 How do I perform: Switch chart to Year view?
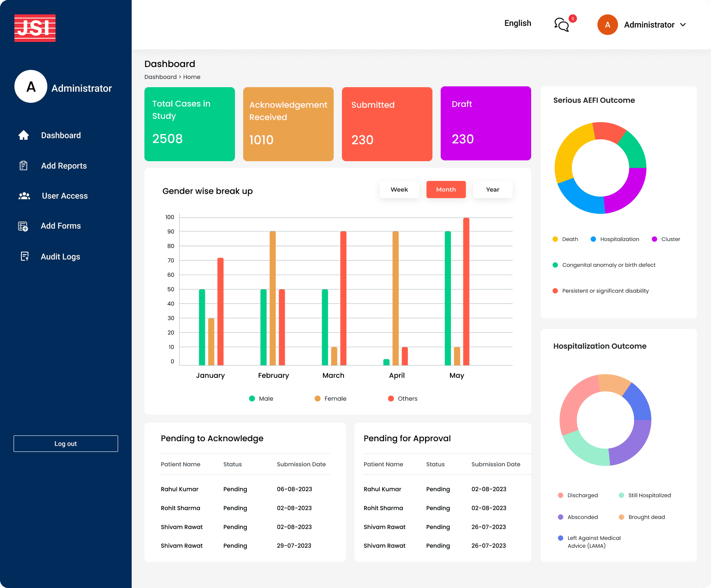[x=493, y=190]
